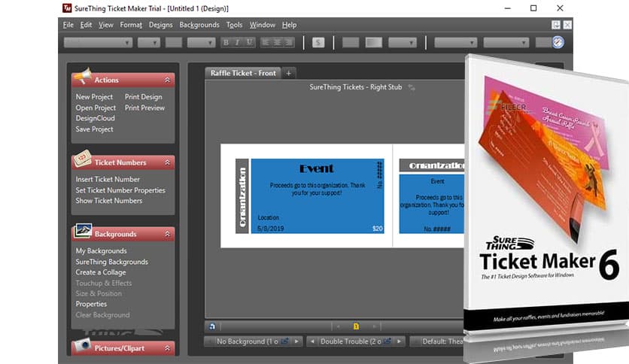
Task: Open the last wide toolbar dropdown
Action: (x=506, y=43)
